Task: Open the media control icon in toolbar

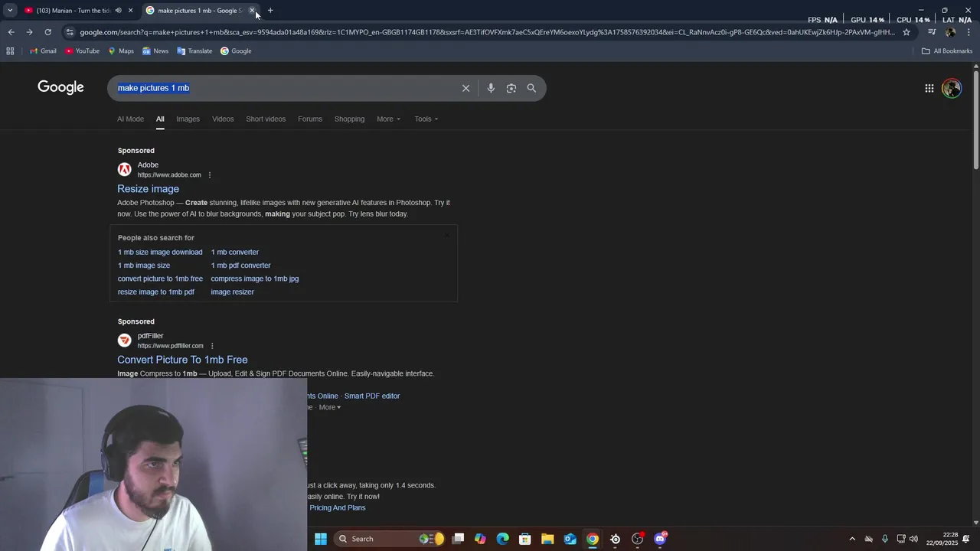Action: (x=932, y=32)
